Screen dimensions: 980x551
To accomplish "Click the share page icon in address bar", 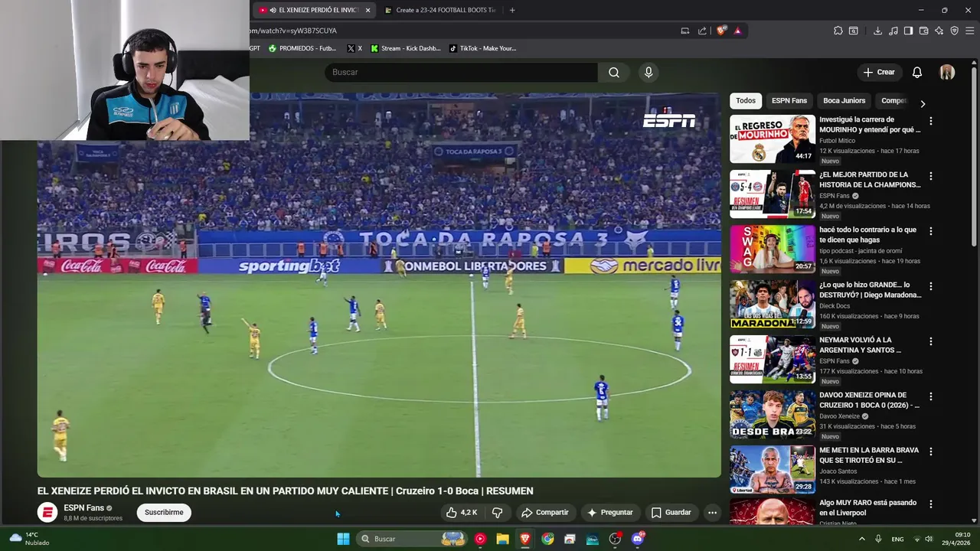I will tap(702, 31).
